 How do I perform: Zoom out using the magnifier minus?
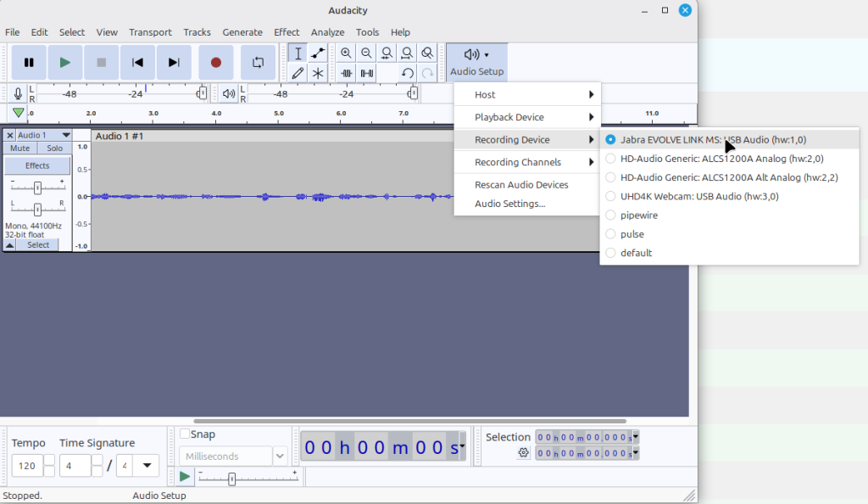pos(366,53)
